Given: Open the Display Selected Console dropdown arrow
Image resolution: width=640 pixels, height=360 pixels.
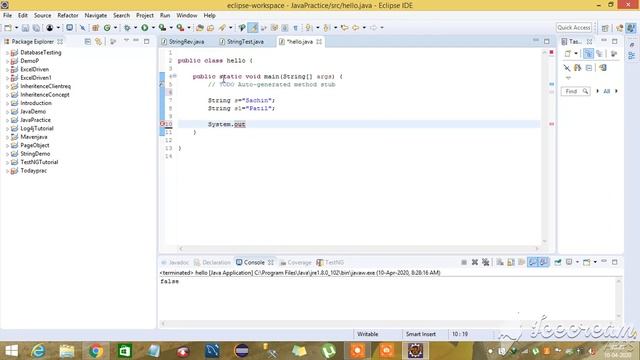Looking at the screenshot, I should [577, 262].
